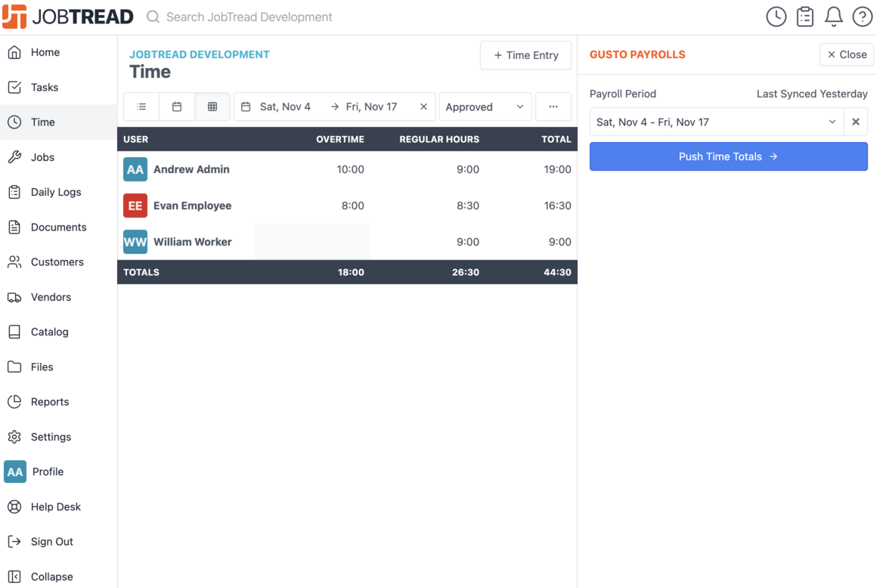This screenshot has width=877, height=588.
Task: Open Reports in sidebar
Action: pos(58,401)
